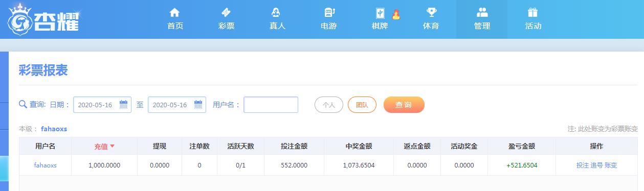Click the orange 查询 button
This screenshot has height=191, width=644.
pyautogui.click(x=404, y=105)
